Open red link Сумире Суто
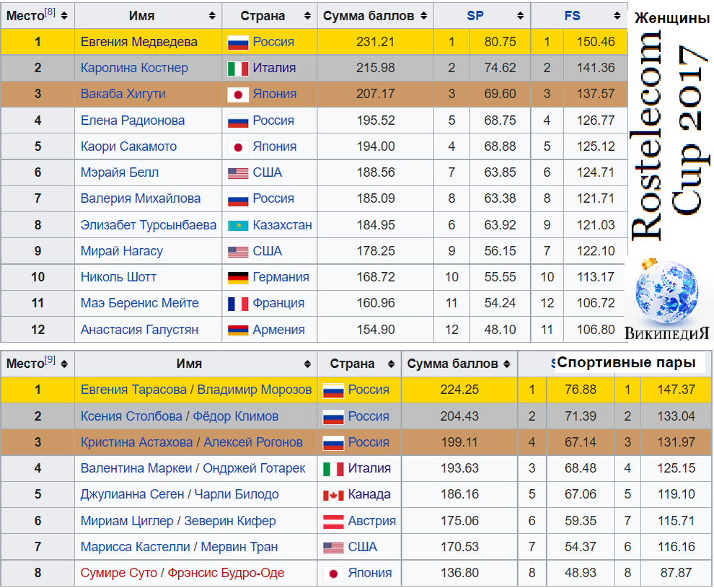 pos(119,573)
